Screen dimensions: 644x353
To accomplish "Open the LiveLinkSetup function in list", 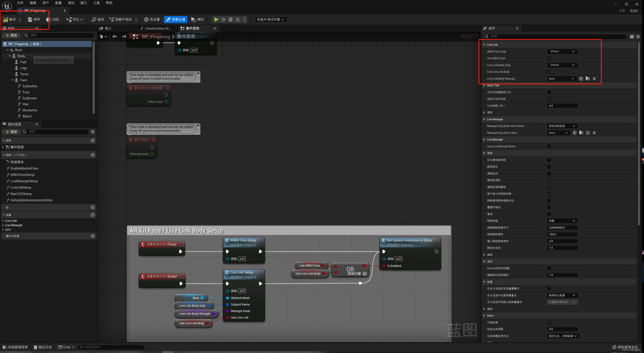I will (21, 187).
